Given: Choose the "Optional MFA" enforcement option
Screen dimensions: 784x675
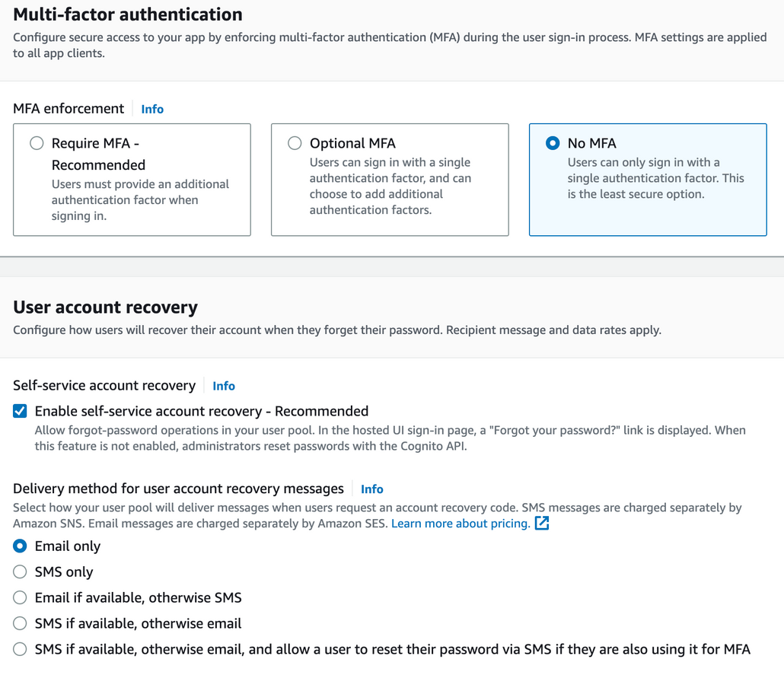Looking at the screenshot, I should click(295, 142).
